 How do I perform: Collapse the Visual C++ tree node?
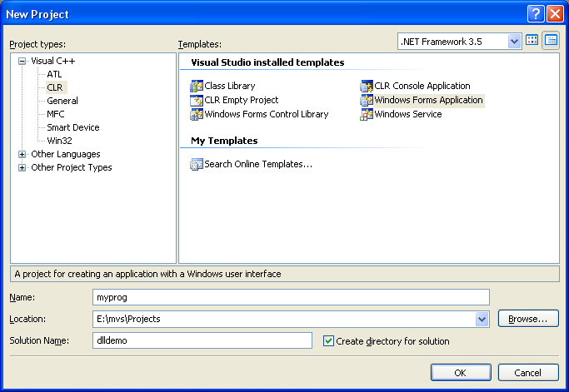coord(22,62)
